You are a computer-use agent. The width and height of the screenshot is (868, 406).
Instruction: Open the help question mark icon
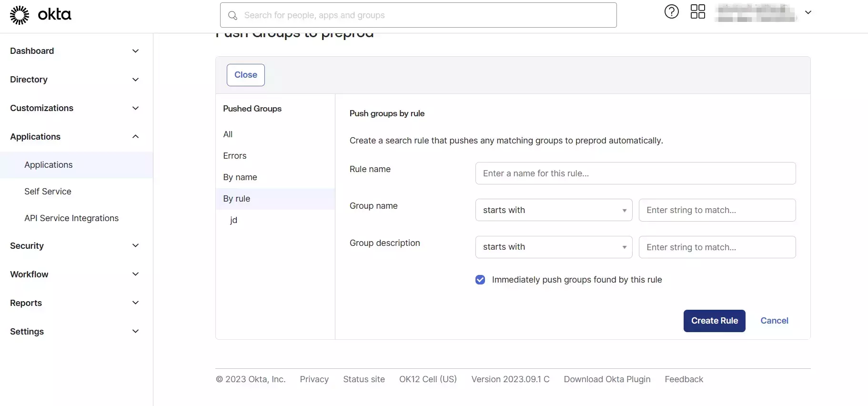[x=671, y=11]
